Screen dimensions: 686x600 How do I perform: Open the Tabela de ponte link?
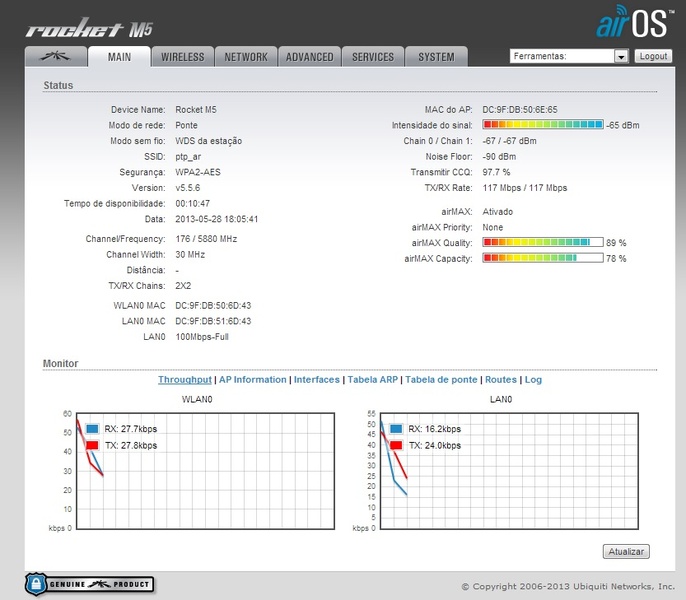(441, 379)
